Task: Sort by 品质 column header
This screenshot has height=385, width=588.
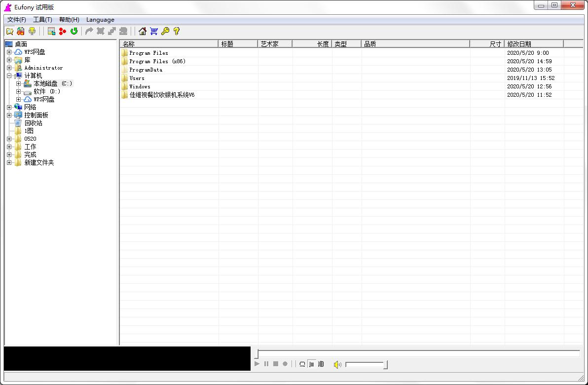Action: tap(415, 44)
